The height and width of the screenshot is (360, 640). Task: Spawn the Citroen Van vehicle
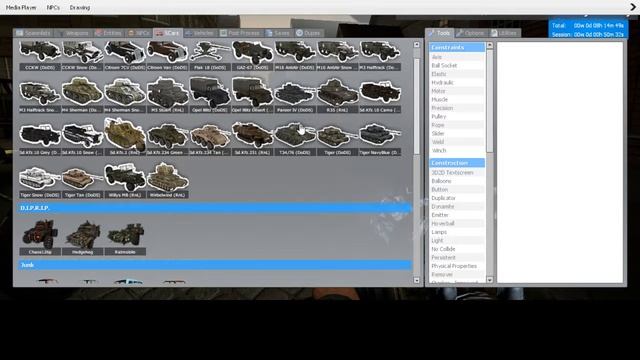167,56
